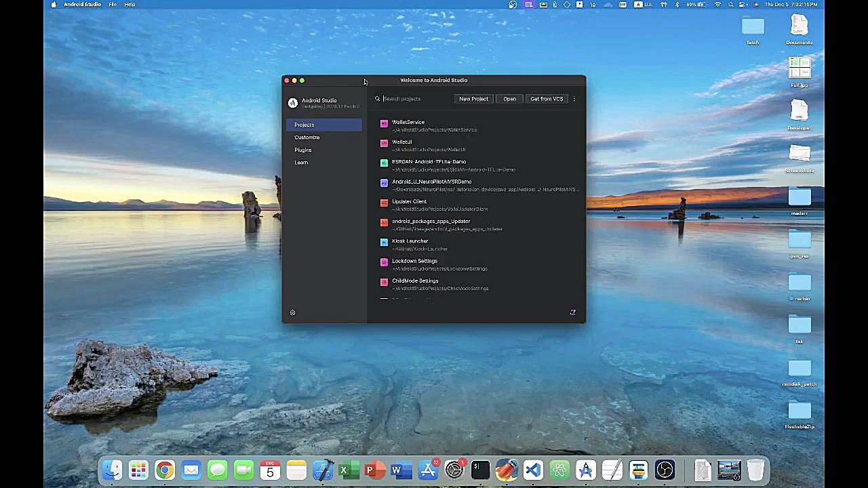Viewport: 868px width, 488px height.
Task: Launch Google Chrome from the dock
Action: click(x=165, y=470)
